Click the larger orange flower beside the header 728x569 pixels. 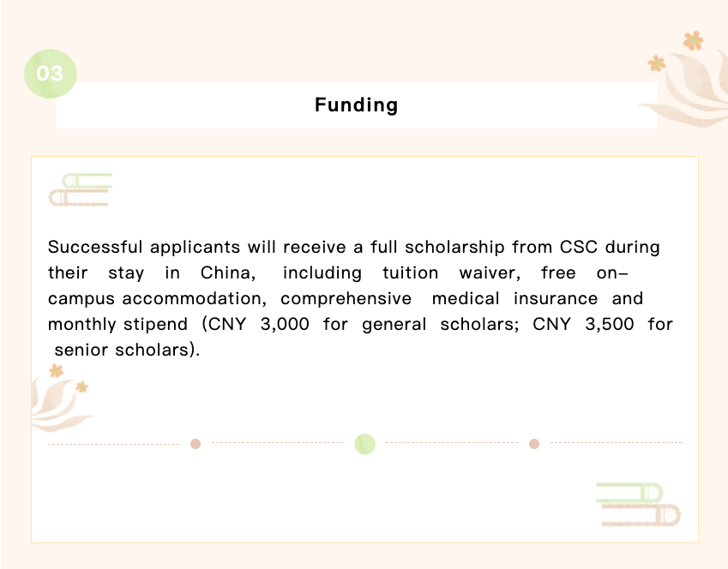pos(693,40)
